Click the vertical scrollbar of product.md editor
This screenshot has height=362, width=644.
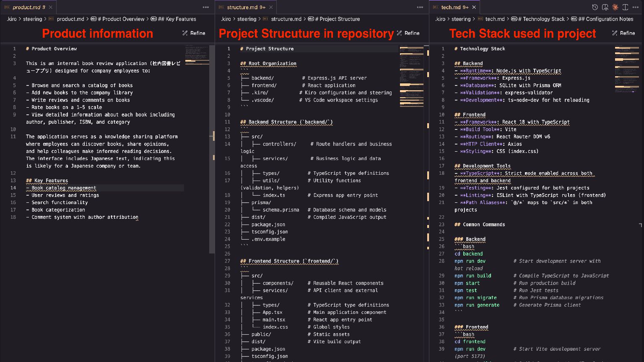click(212, 149)
